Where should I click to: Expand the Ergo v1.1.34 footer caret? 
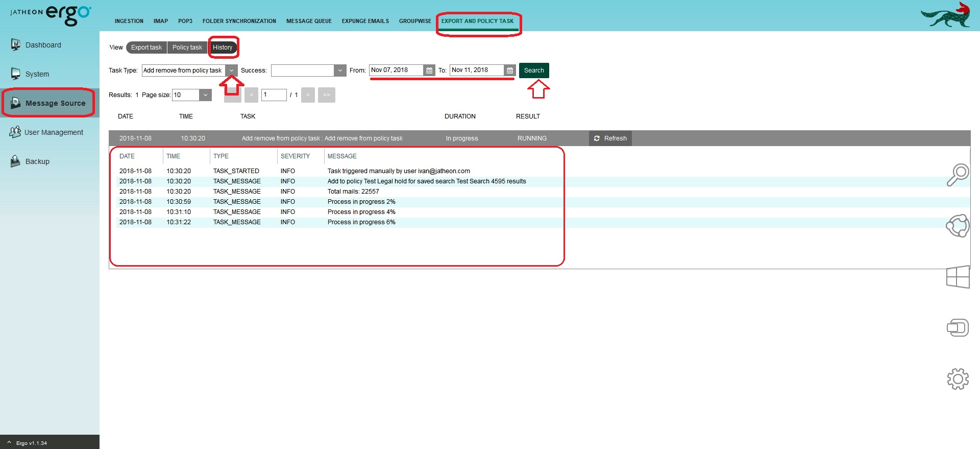click(x=9, y=442)
